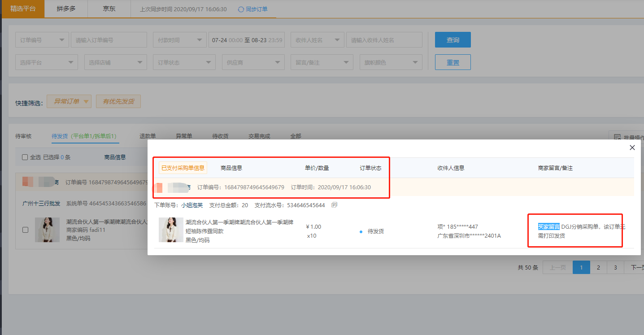Screen dimensions: 644x335
Task: Open the 付款时间 dropdown
Action: click(179, 40)
